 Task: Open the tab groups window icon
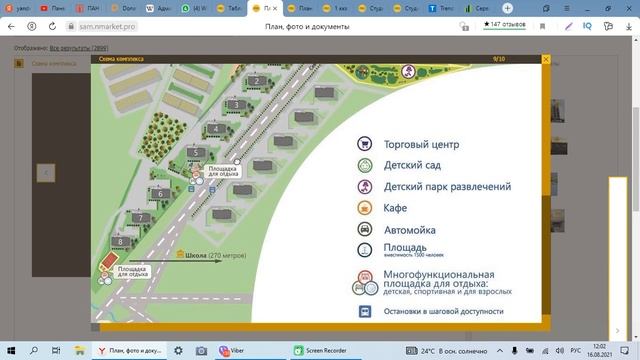pyautogui.click(x=546, y=9)
